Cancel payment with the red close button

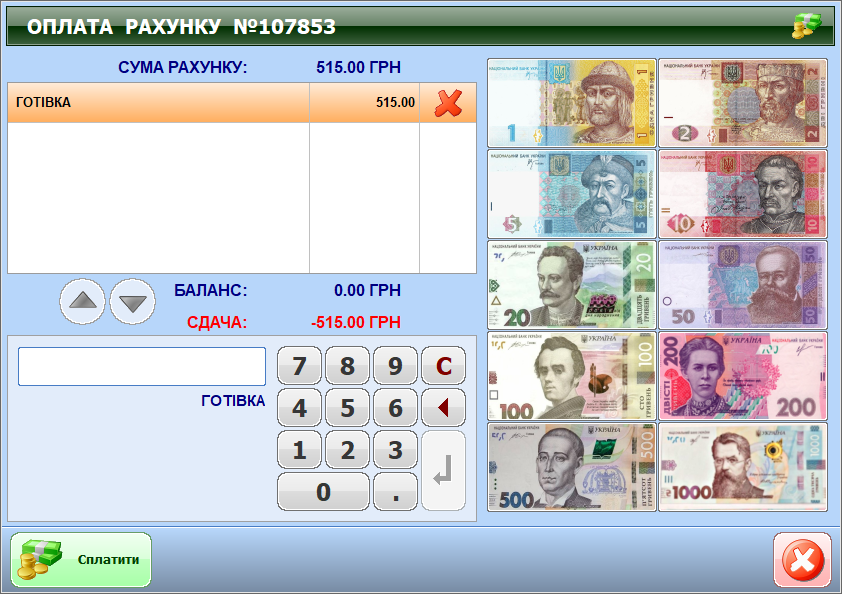(801, 560)
